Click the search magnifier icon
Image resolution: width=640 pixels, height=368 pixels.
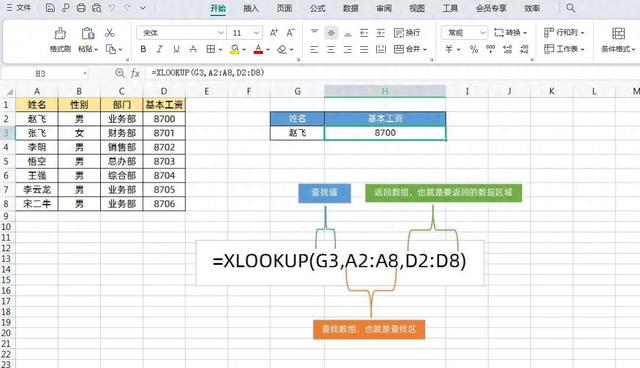pos(570,8)
